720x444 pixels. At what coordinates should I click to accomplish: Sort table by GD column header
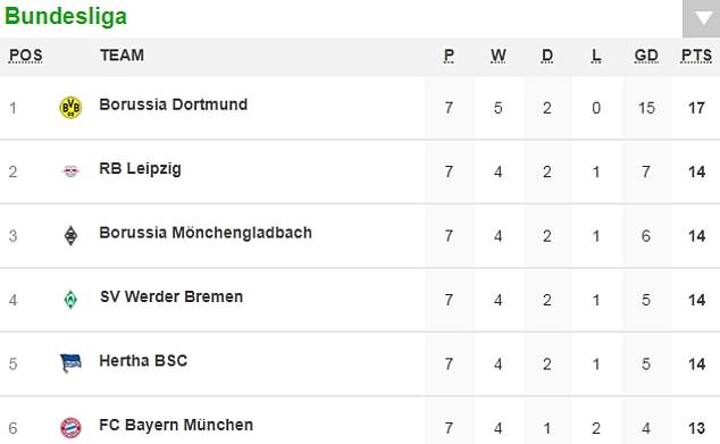pos(646,56)
